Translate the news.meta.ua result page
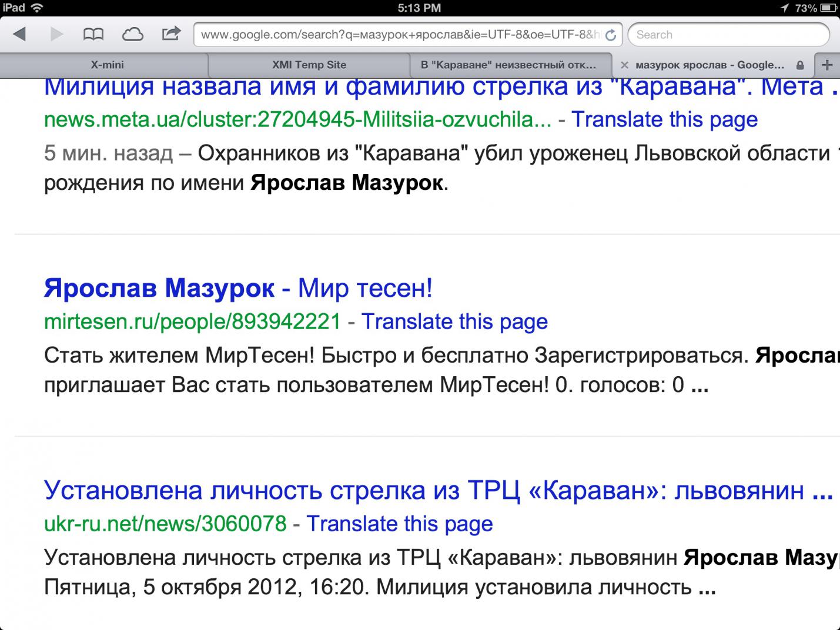840x630 pixels. 664,119
